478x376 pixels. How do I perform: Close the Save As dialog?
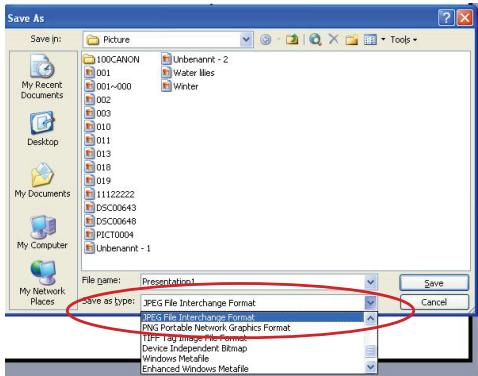465,17
